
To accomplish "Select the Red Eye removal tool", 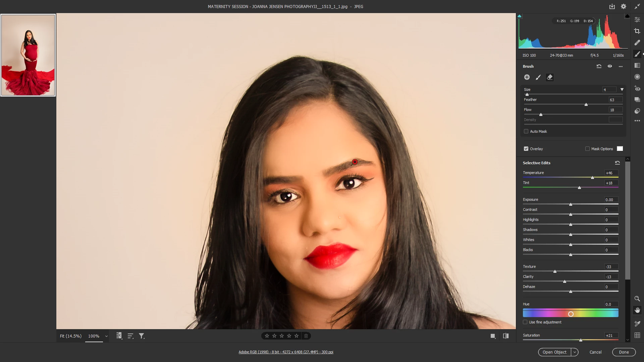I will (x=637, y=88).
